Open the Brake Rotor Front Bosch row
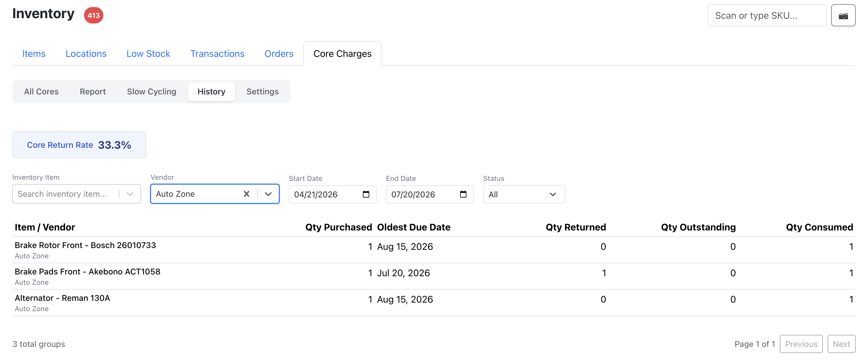The height and width of the screenshot is (363, 868). pos(434,250)
